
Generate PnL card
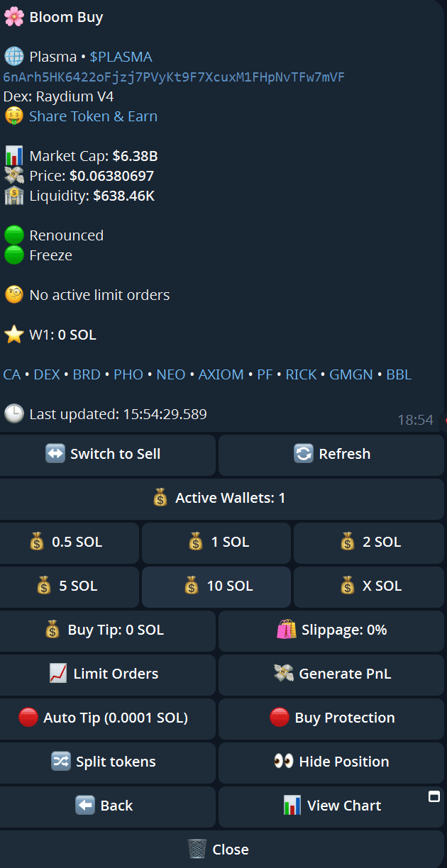pyautogui.click(x=331, y=674)
